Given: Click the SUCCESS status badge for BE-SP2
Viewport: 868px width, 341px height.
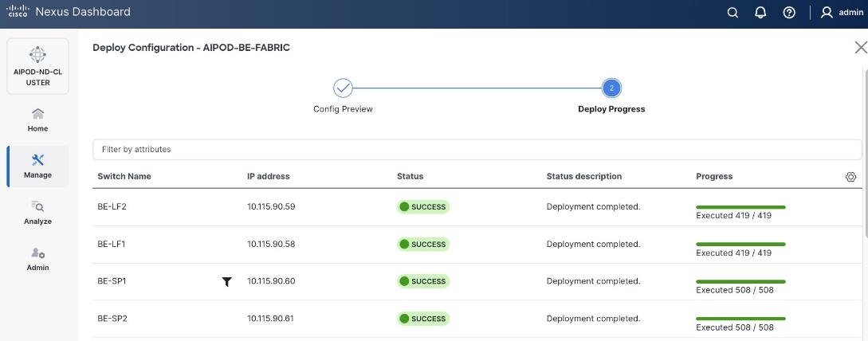Looking at the screenshot, I should pyautogui.click(x=423, y=319).
